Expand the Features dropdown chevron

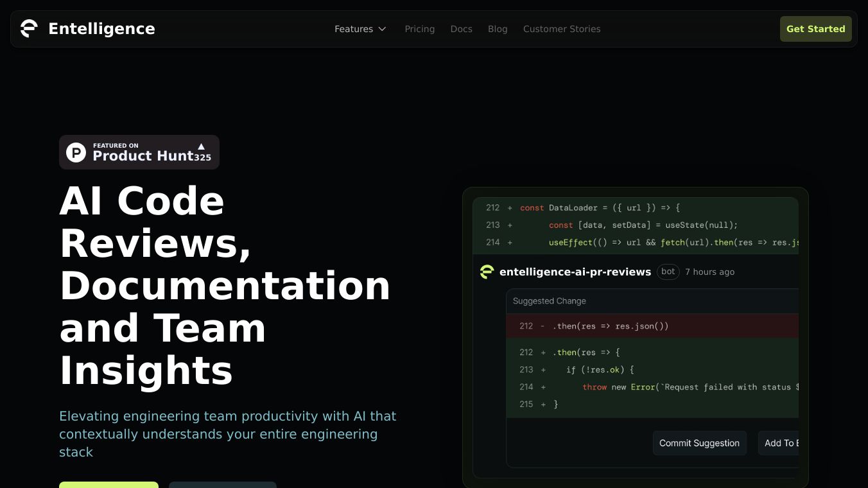pos(382,29)
